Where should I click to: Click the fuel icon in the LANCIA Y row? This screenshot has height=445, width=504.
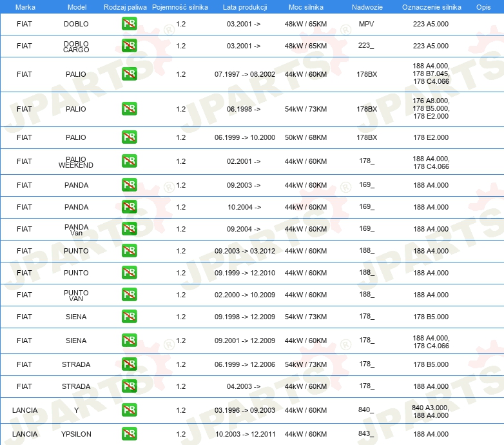[x=129, y=410]
